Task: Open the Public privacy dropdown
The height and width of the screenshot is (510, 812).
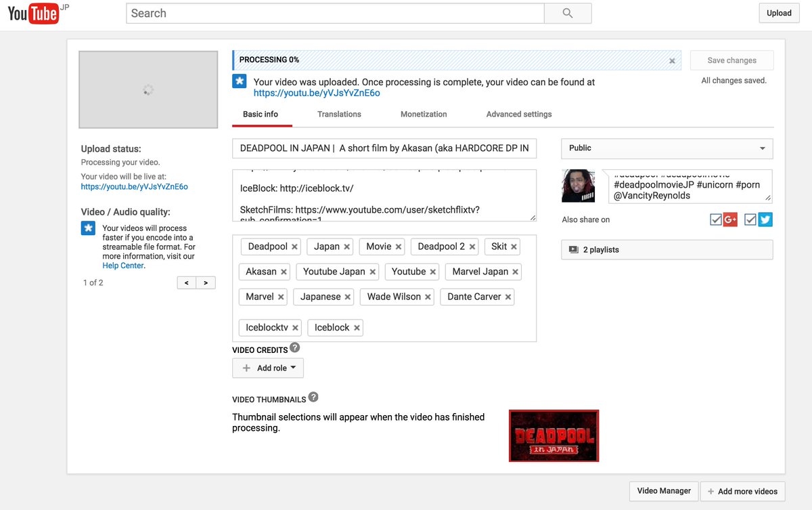Action: [667, 148]
